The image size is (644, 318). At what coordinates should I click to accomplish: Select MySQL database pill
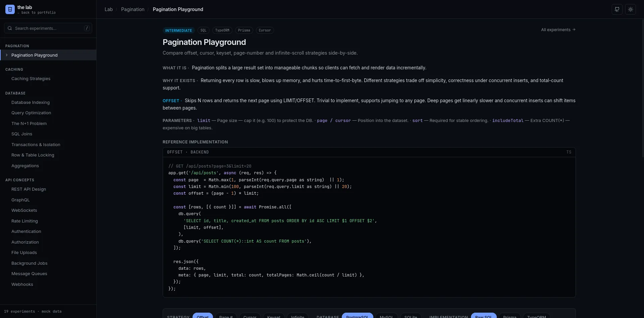tap(386, 316)
